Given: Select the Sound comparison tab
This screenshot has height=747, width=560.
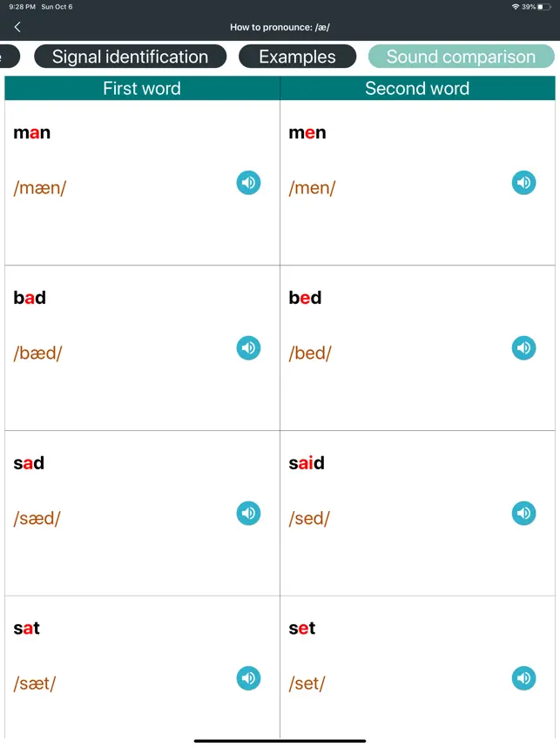Looking at the screenshot, I should pyautogui.click(x=461, y=57).
